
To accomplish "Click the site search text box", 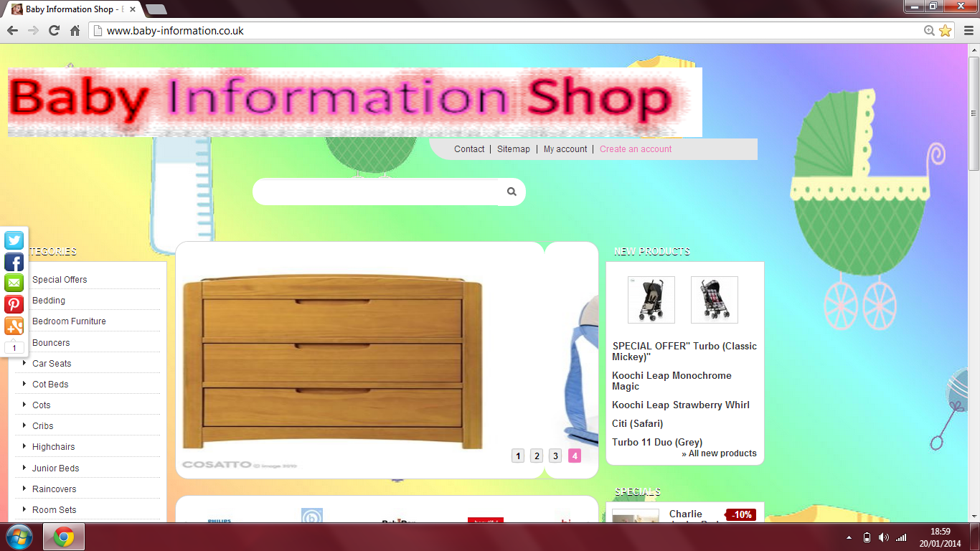I will coord(375,192).
